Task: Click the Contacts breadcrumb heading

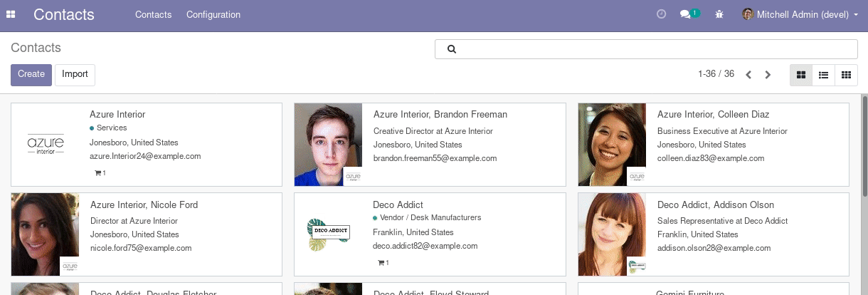Action: pyautogui.click(x=36, y=48)
